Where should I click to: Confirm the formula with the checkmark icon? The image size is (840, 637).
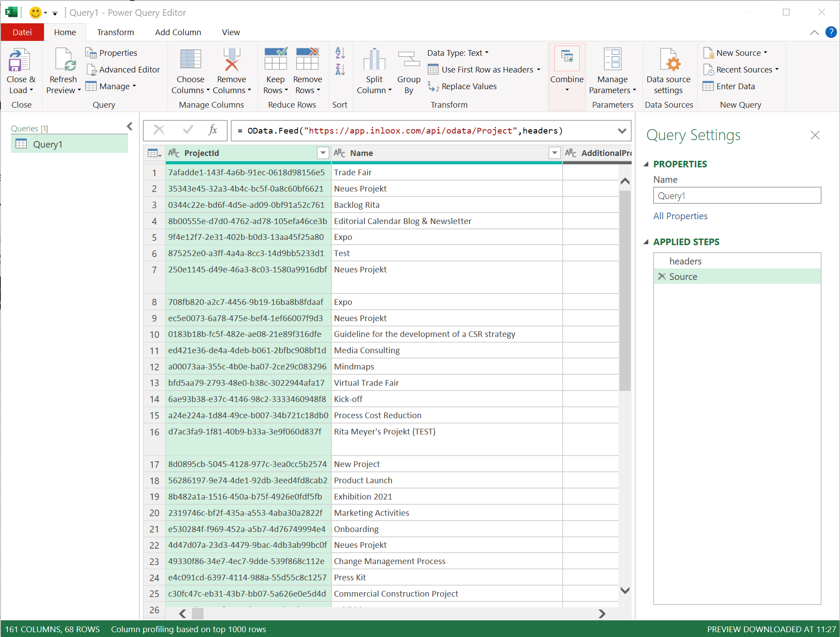tap(188, 130)
